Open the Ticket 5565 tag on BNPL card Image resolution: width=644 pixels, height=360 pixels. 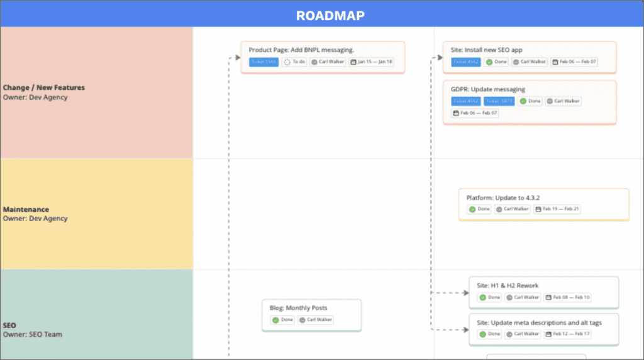[x=264, y=62]
